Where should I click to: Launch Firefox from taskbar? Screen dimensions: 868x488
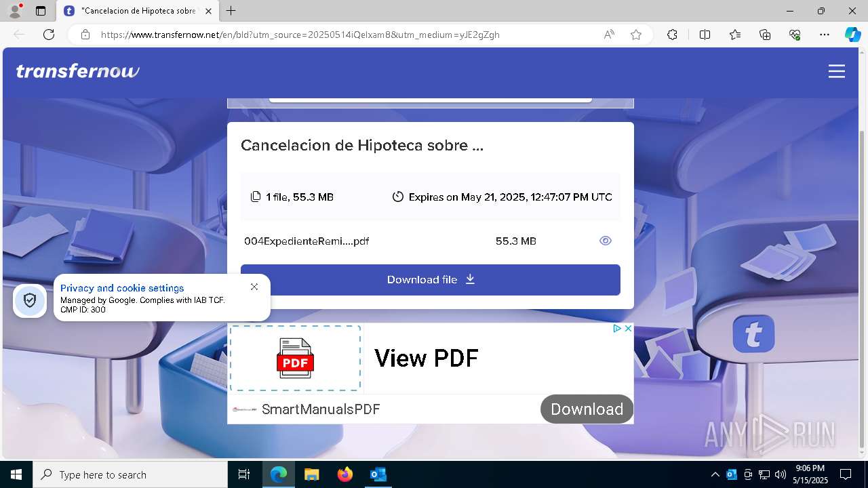click(345, 474)
